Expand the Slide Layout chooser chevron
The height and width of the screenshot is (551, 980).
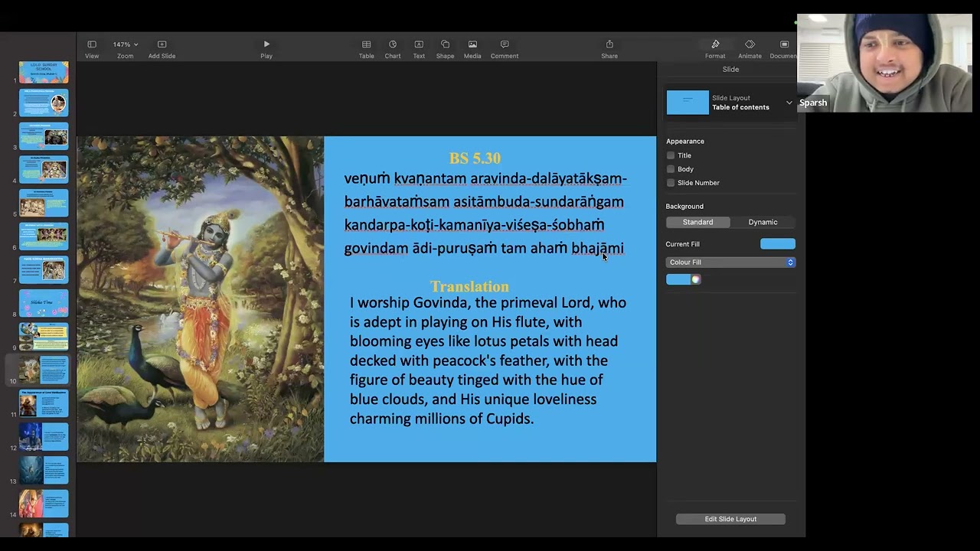tap(789, 103)
